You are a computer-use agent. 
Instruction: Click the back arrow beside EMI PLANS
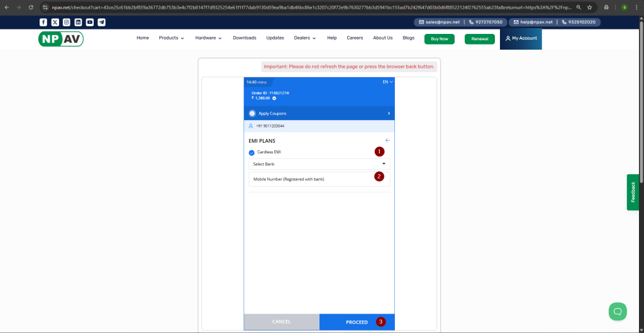pyautogui.click(x=387, y=140)
